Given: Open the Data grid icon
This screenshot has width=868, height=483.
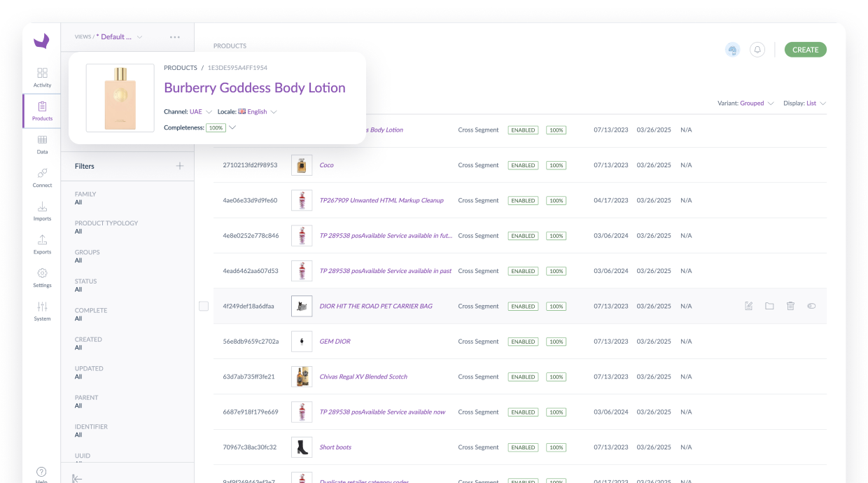Looking at the screenshot, I should tap(42, 140).
